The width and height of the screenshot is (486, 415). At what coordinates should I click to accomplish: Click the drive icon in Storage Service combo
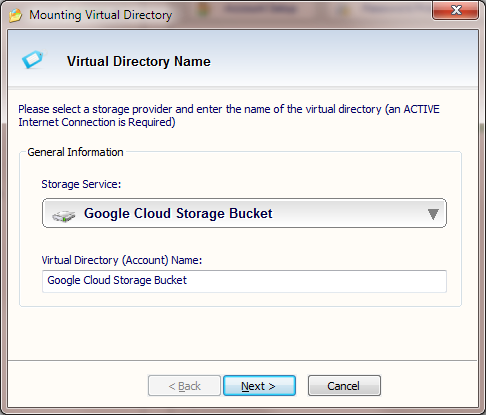[64, 216]
